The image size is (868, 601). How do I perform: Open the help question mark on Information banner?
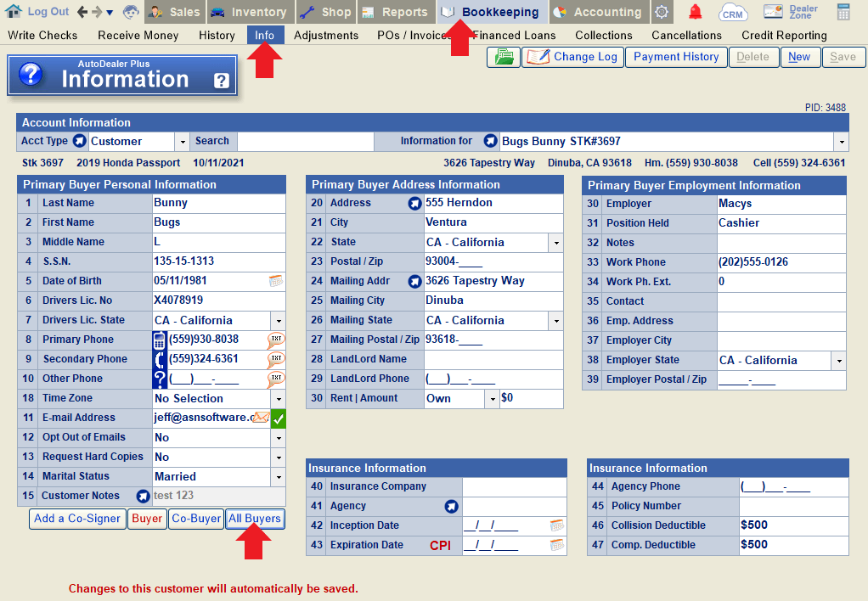(x=222, y=81)
